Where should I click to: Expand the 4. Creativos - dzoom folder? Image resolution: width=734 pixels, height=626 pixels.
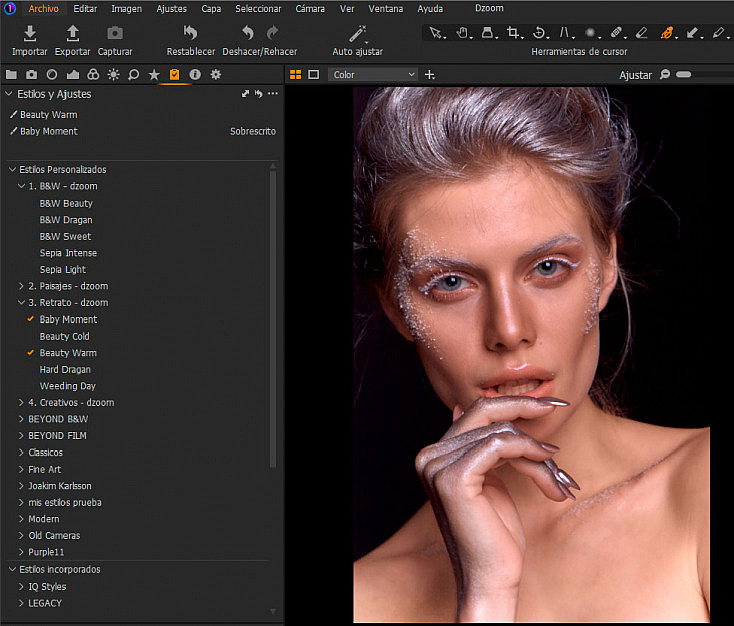click(21, 402)
